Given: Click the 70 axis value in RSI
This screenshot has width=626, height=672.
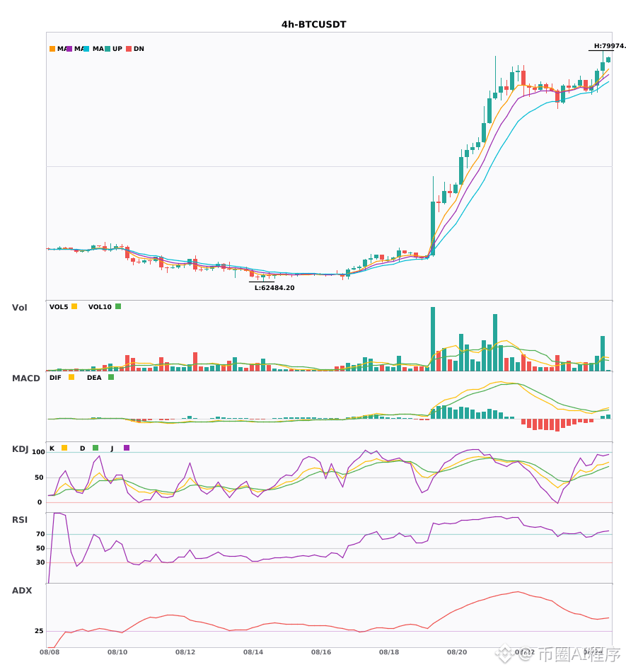Looking at the screenshot, I should [40, 534].
